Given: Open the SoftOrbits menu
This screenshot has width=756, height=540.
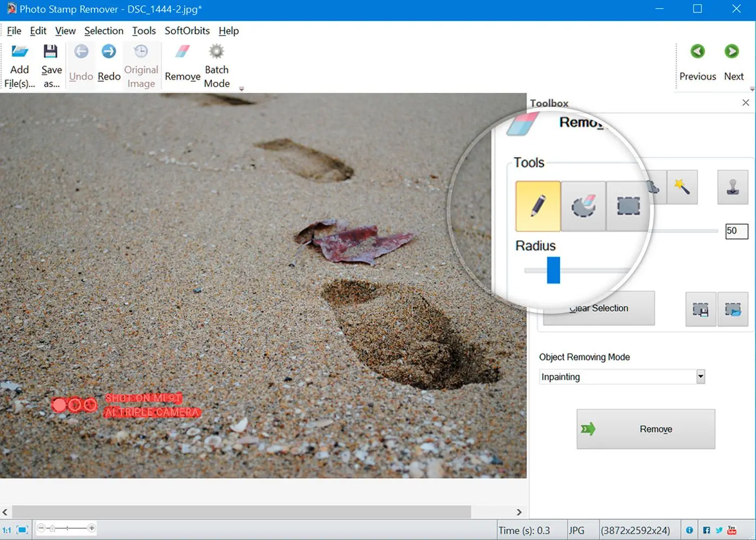Looking at the screenshot, I should coord(187,31).
